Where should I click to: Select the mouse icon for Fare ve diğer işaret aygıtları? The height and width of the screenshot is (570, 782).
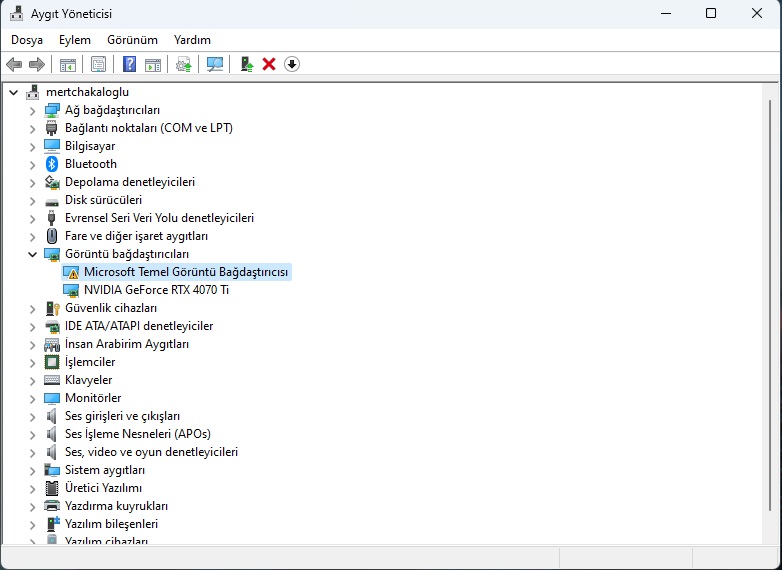(x=51, y=236)
